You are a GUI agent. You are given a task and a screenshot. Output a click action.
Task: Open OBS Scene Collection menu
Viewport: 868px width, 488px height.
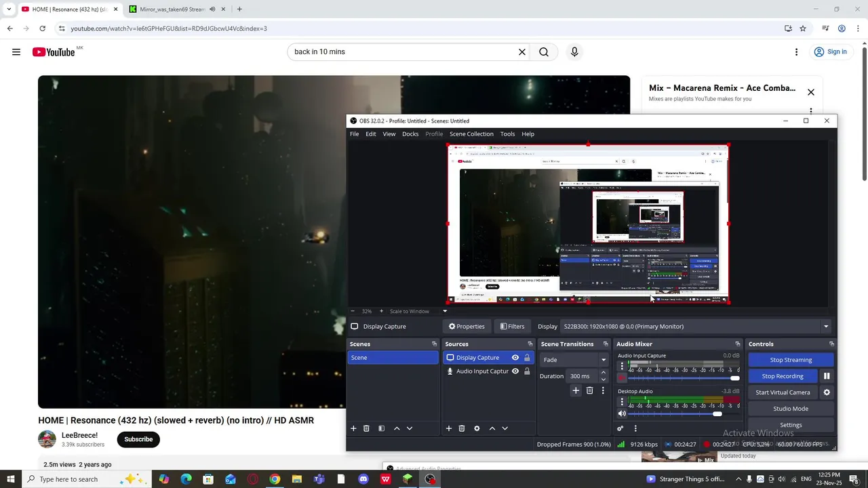coord(471,134)
